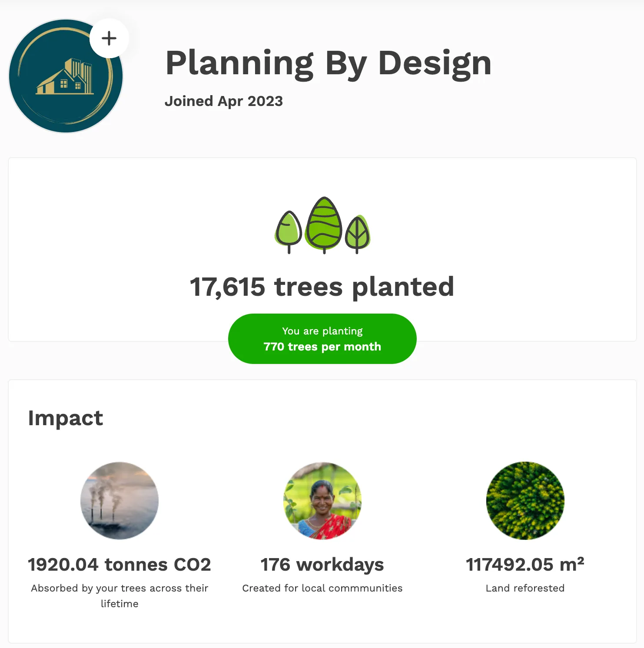644x648 pixels.
Task: Click the You are planting label
Action: (x=322, y=331)
